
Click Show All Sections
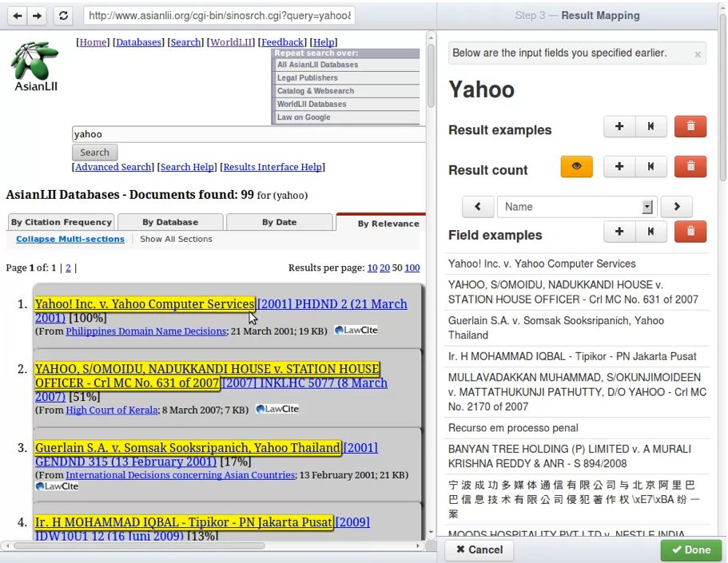pos(176,239)
